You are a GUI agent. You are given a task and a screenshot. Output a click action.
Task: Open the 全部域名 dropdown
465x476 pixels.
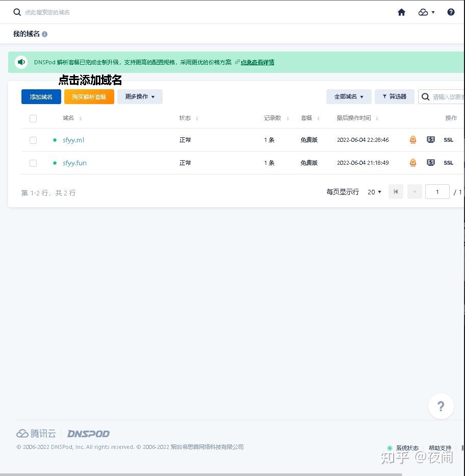349,96
